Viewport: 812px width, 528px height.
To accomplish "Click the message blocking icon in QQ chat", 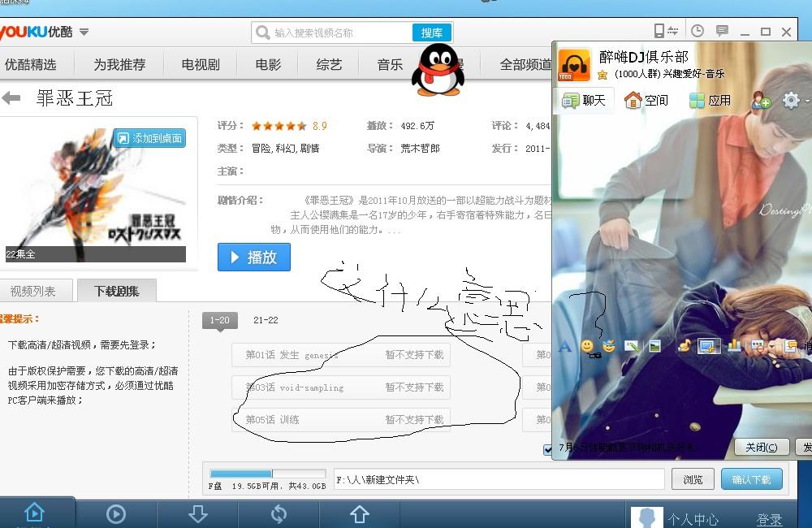I will tap(757, 345).
